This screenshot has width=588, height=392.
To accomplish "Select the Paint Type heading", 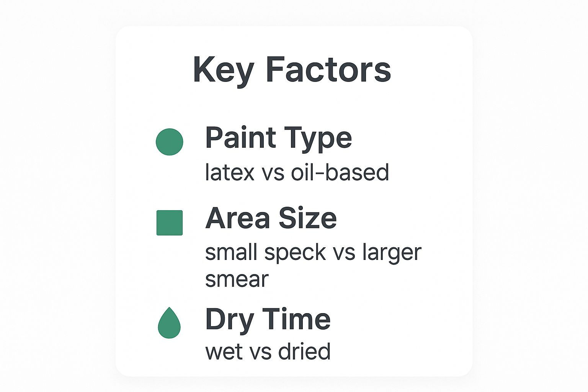I will pyautogui.click(x=278, y=138).
